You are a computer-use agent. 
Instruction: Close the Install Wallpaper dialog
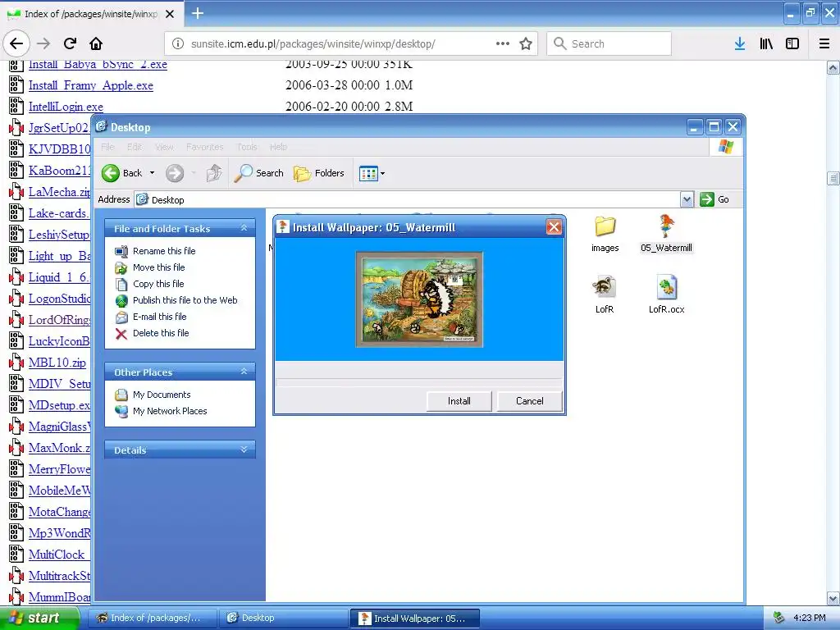(x=554, y=227)
